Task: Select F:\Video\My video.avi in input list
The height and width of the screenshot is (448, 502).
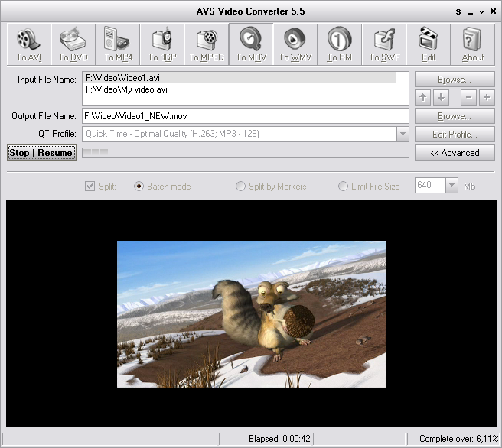Action: (240, 89)
